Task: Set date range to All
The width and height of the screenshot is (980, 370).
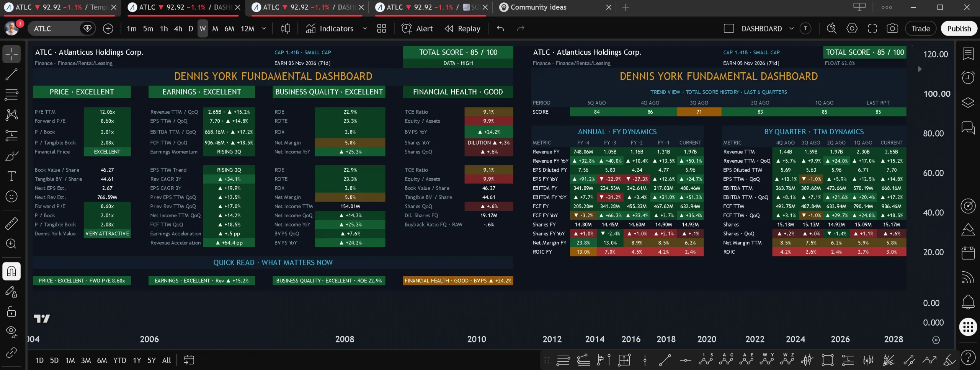Action: pyautogui.click(x=167, y=360)
